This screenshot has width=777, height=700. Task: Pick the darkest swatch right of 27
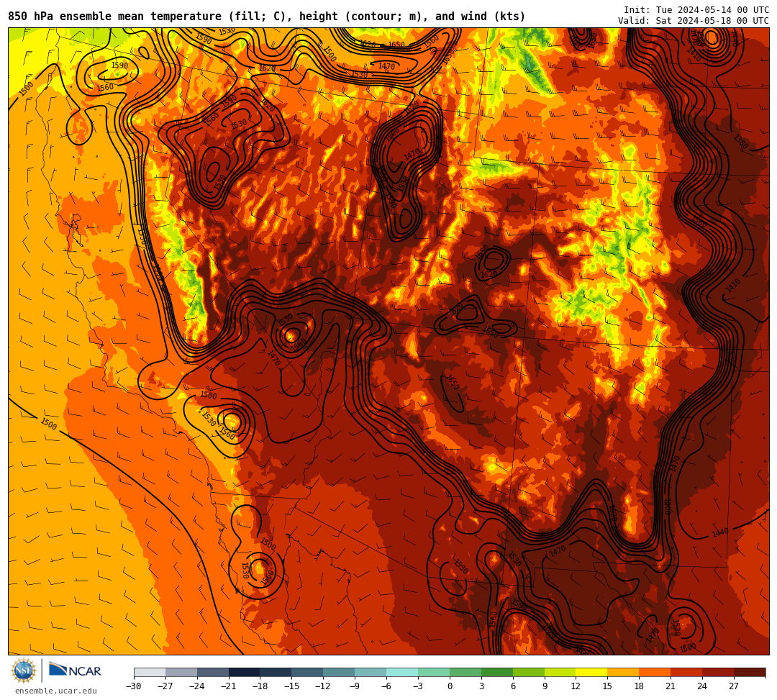(750, 672)
